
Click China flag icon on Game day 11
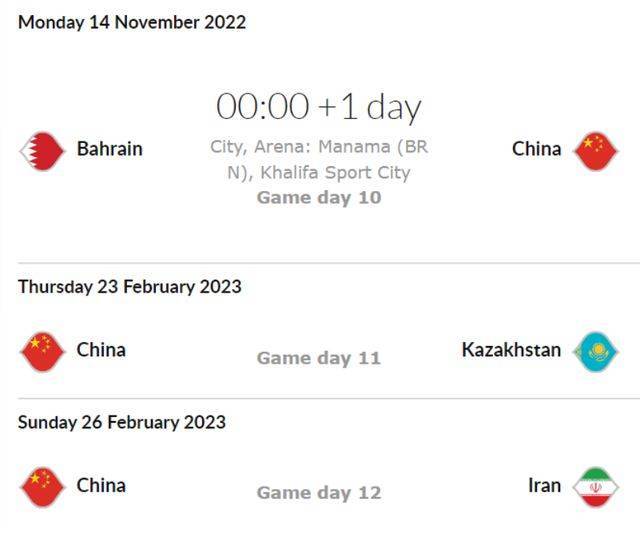point(42,352)
